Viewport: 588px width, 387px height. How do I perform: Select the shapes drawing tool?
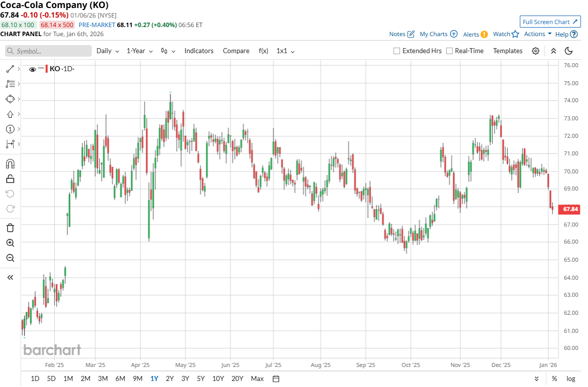point(10,99)
